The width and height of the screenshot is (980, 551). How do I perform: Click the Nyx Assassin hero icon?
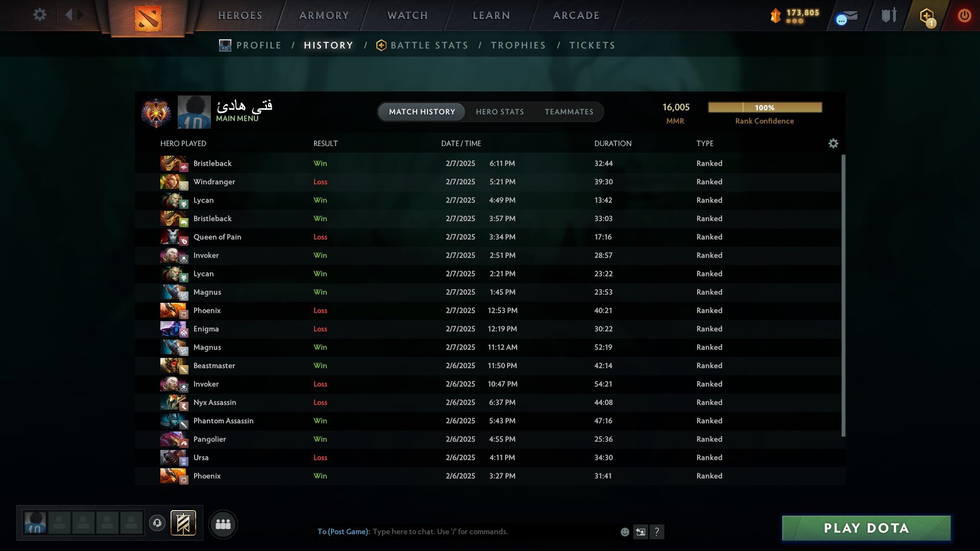[174, 402]
